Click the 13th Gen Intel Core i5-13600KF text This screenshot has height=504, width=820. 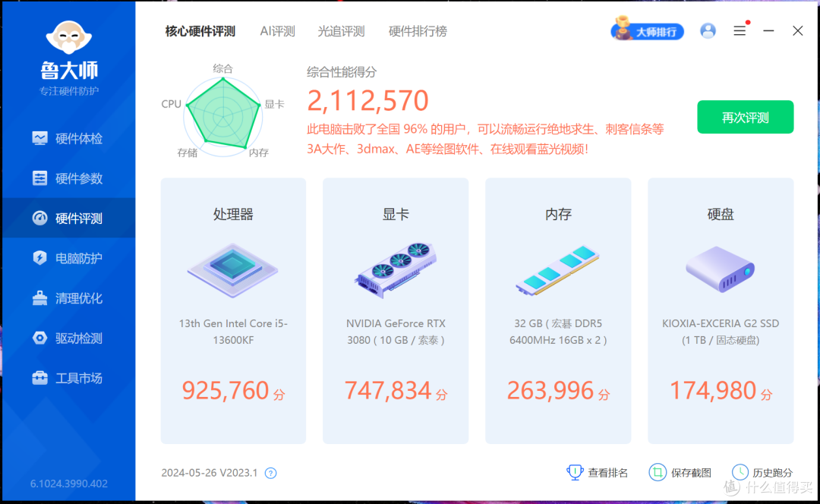pyautogui.click(x=233, y=332)
